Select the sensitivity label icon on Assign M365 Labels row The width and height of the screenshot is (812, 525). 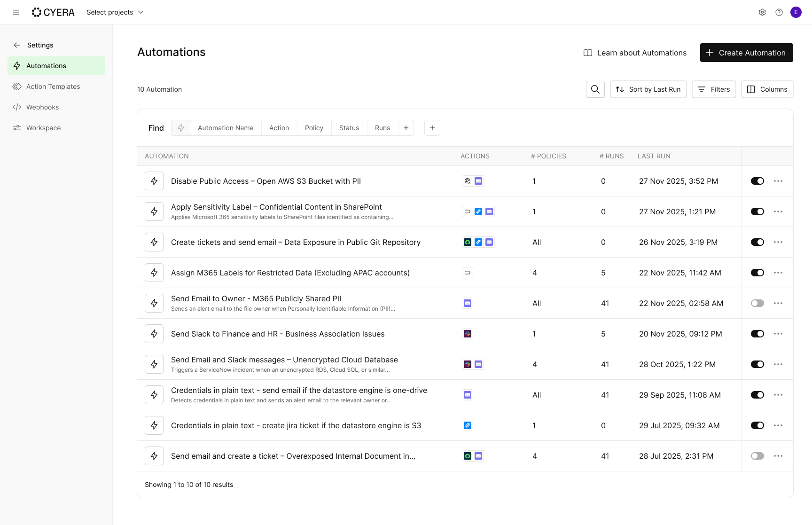pos(467,272)
